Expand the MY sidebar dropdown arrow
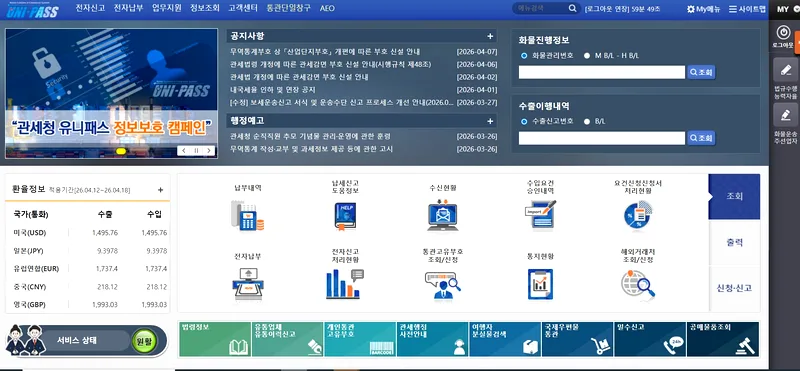The image size is (800, 371). coord(796,9)
